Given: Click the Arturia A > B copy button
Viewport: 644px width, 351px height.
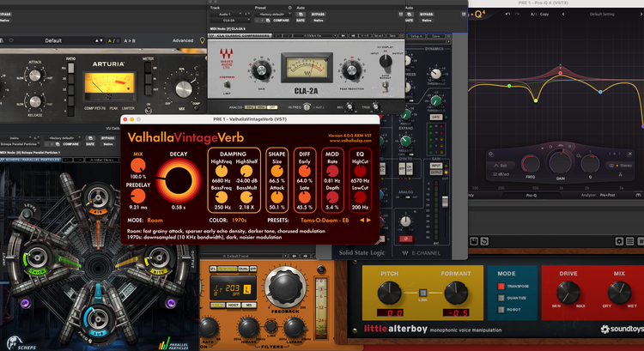Looking at the screenshot, I should click(130, 40).
